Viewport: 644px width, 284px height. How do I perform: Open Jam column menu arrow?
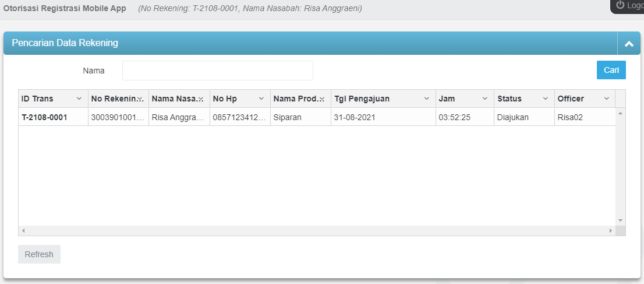[x=485, y=99]
